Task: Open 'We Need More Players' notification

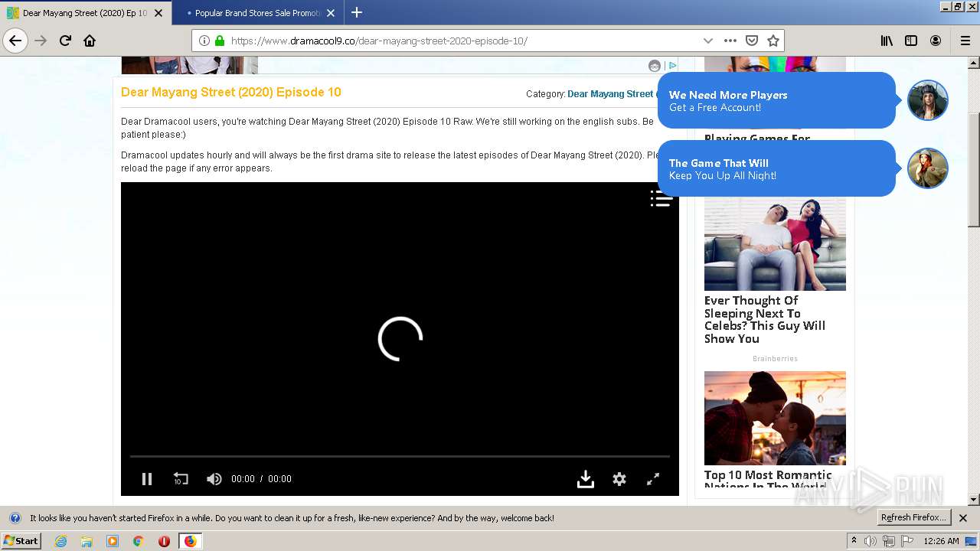Action: (x=776, y=100)
